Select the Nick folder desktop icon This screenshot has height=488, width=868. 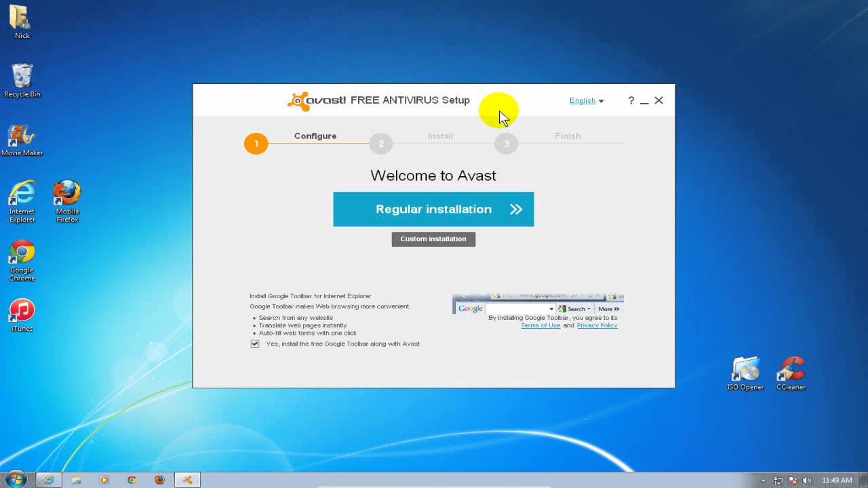tap(22, 22)
